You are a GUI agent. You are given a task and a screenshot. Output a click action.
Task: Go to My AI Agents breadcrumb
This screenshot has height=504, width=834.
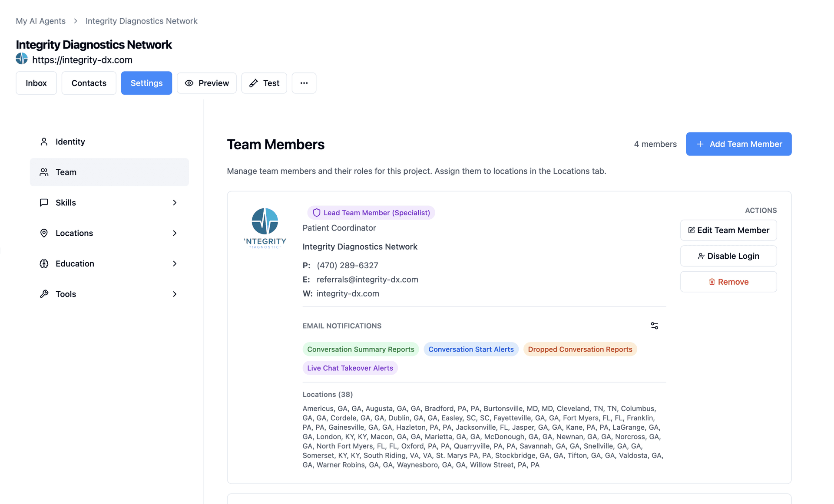(41, 21)
